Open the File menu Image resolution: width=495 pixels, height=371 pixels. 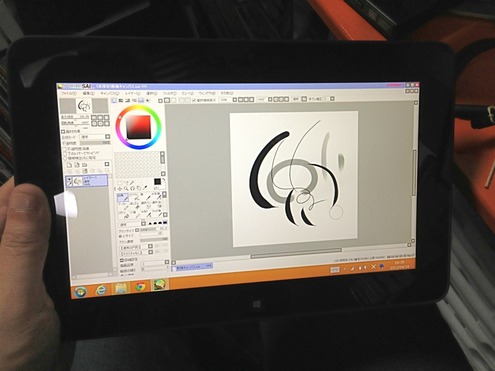[x=68, y=93]
